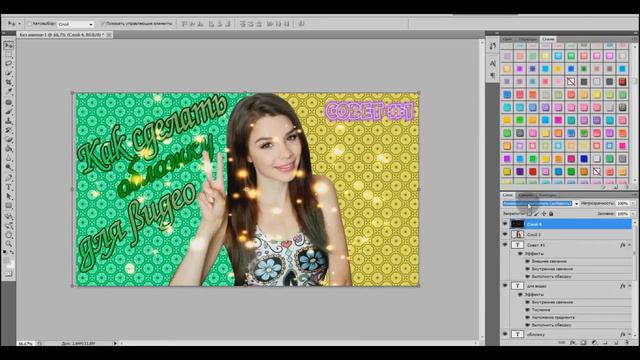The image size is (640, 360).
Task: Hide the Тиснение effect eye
Action: (527, 310)
